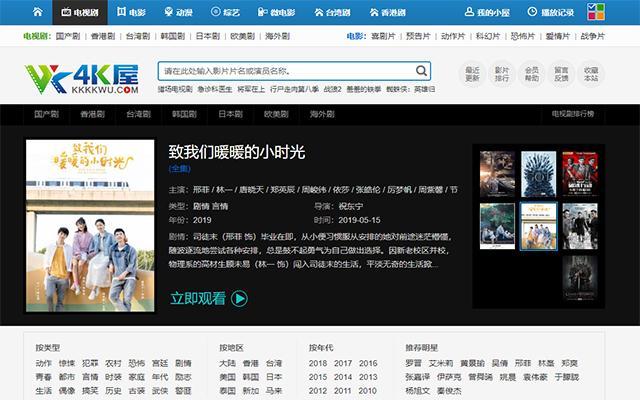
Task: Click hot search term 将军在上
Action: 251,89
